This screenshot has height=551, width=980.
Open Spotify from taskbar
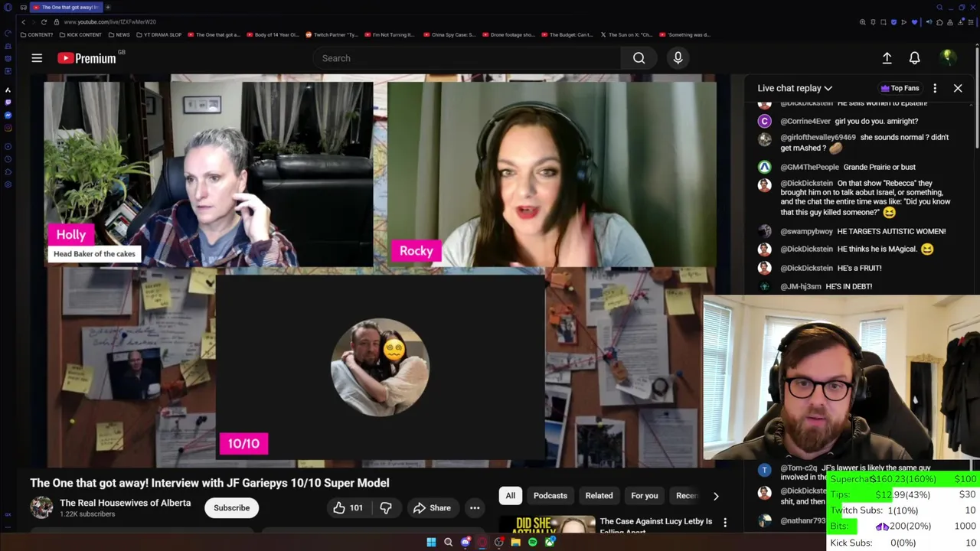click(532, 543)
